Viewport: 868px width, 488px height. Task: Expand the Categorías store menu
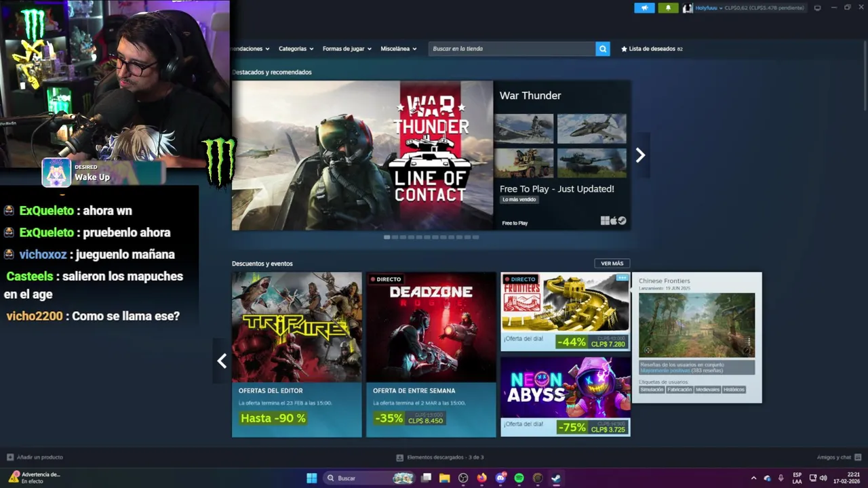[296, 49]
